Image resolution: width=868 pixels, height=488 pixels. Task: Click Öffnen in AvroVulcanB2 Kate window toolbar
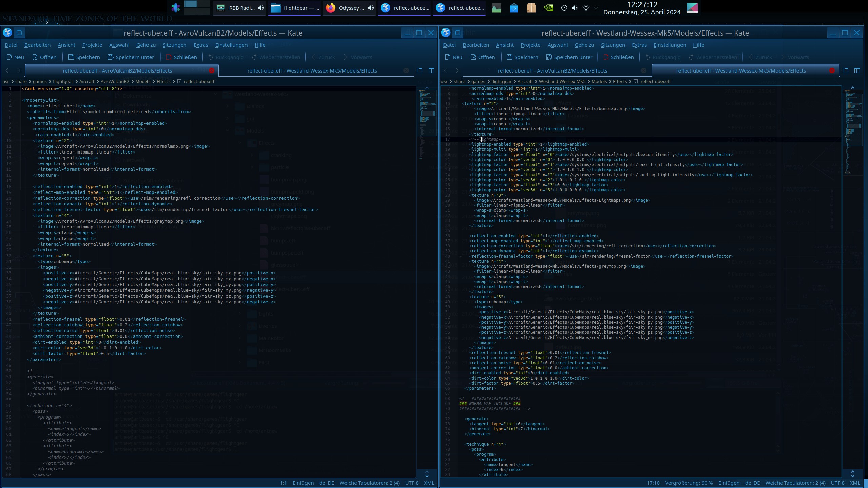click(x=44, y=57)
